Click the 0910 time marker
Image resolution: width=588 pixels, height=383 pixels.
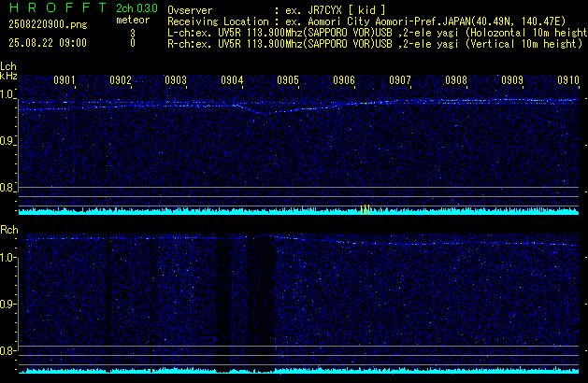568,80
